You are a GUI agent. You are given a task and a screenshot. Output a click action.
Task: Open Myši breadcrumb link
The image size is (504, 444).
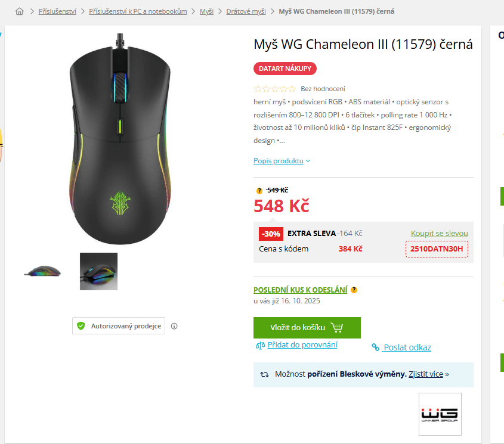pos(206,11)
